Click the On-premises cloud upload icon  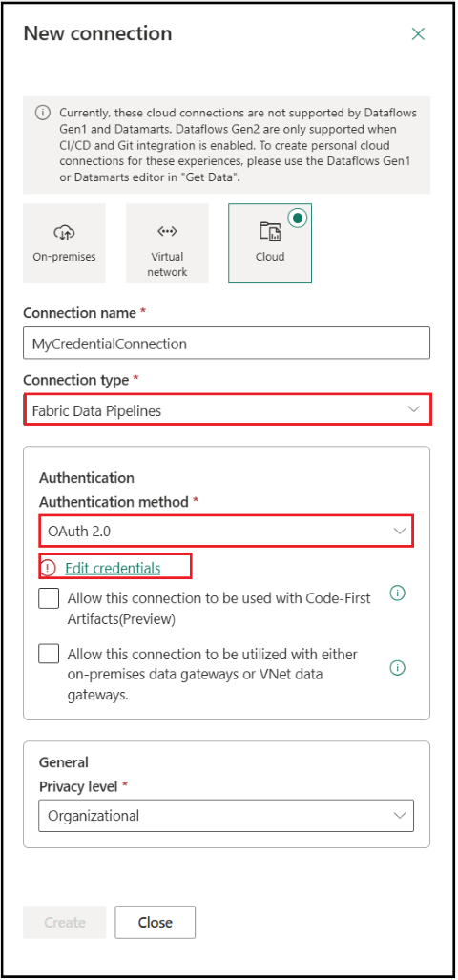(64, 233)
